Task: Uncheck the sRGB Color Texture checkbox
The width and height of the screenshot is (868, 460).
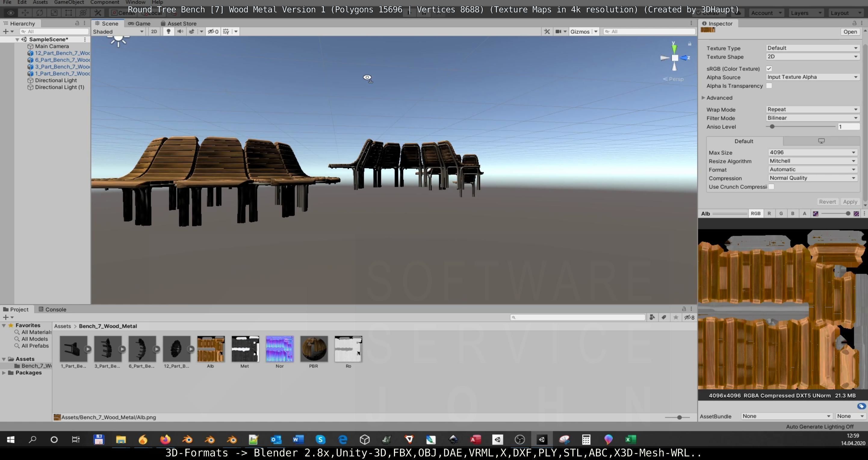Action: pyautogui.click(x=769, y=68)
